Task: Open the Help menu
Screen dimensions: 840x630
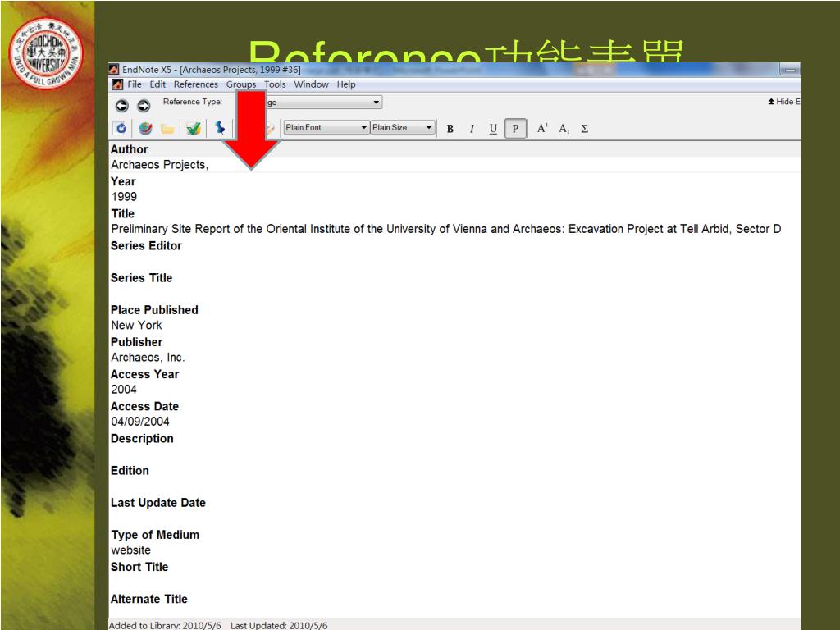Action: [346, 84]
